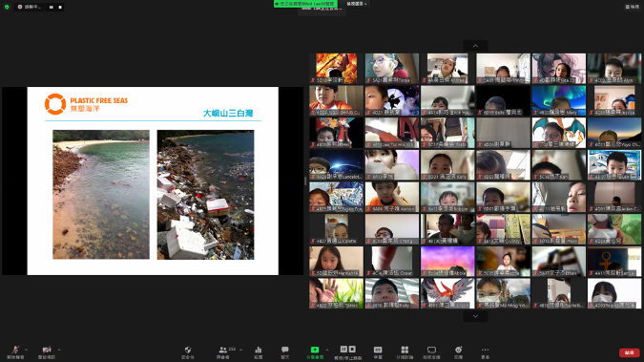
Task: Pause recording via the top-left pause icon
Action: point(52,7)
